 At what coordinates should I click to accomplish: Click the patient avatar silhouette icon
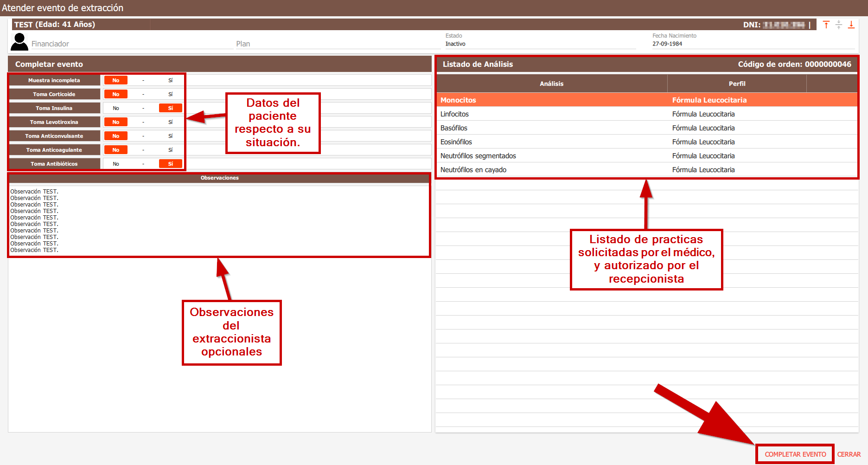click(x=19, y=42)
